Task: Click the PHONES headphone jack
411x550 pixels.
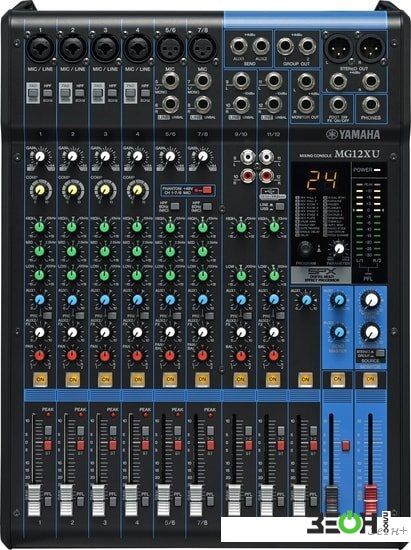Action: (x=371, y=105)
